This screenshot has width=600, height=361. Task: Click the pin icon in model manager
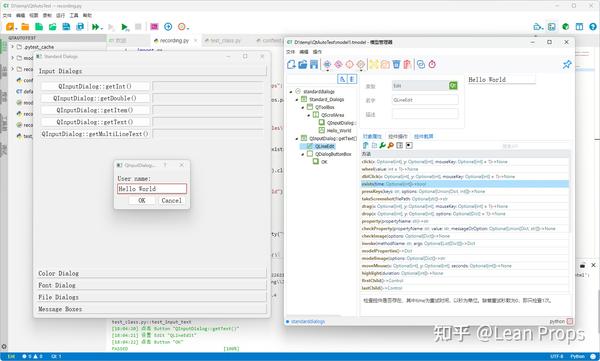(x=567, y=64)
